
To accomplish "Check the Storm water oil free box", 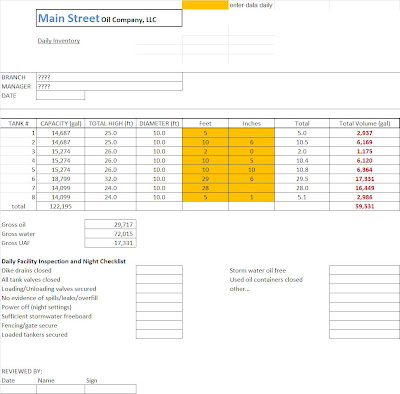I will coord(365,270).
